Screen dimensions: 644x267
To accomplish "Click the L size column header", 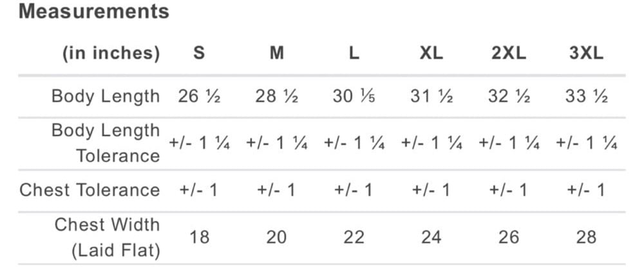I will point(354,53).
